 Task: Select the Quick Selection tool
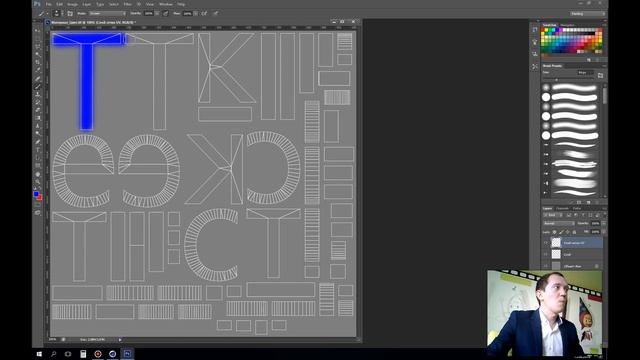(38, 54)
